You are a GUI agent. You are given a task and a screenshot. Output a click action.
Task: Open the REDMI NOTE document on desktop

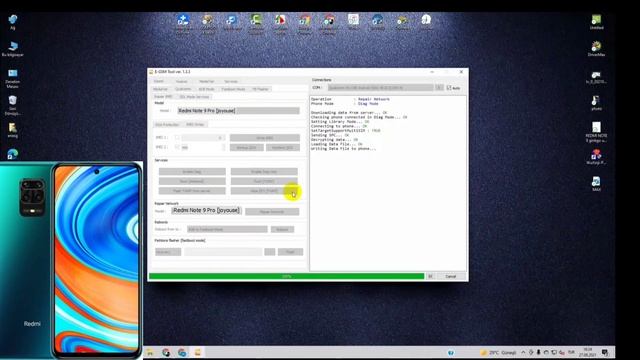click(x=596, y=131)
